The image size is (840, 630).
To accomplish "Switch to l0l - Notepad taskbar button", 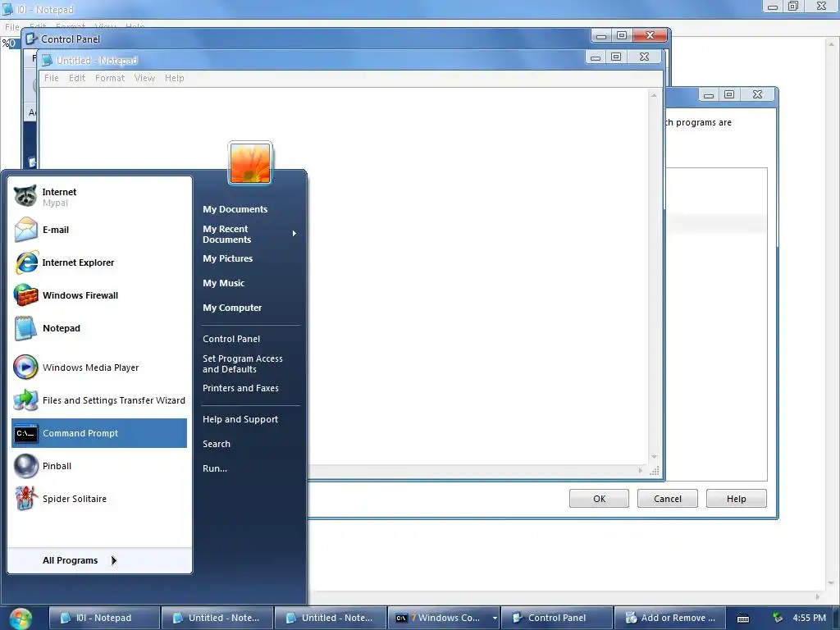I will [104, 619].
